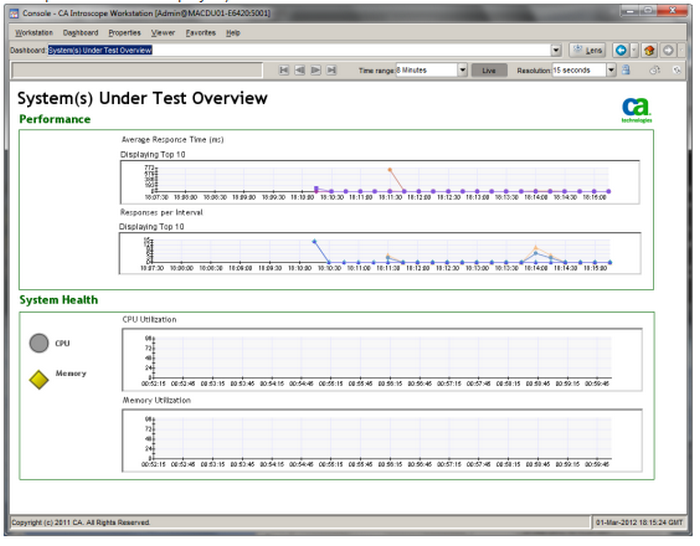The width and height of the screenshot is (700, 546).
Task: Click the skip to first time button
Action: tap(284, 71)
